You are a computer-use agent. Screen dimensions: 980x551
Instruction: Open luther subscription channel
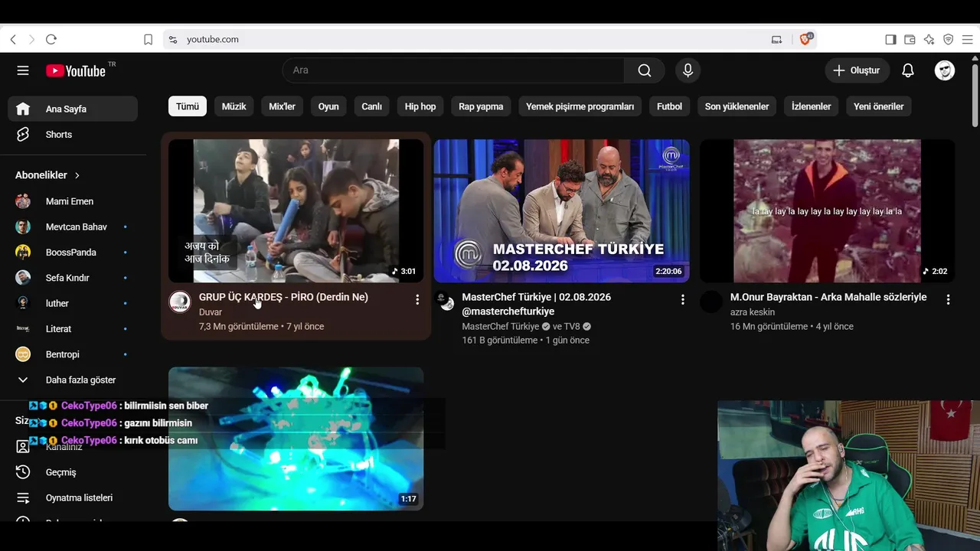73,303
